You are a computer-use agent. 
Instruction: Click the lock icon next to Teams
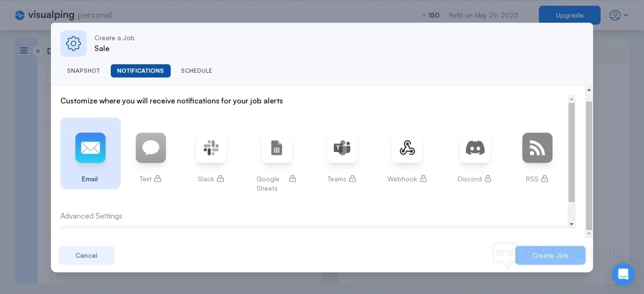(352, 178)
